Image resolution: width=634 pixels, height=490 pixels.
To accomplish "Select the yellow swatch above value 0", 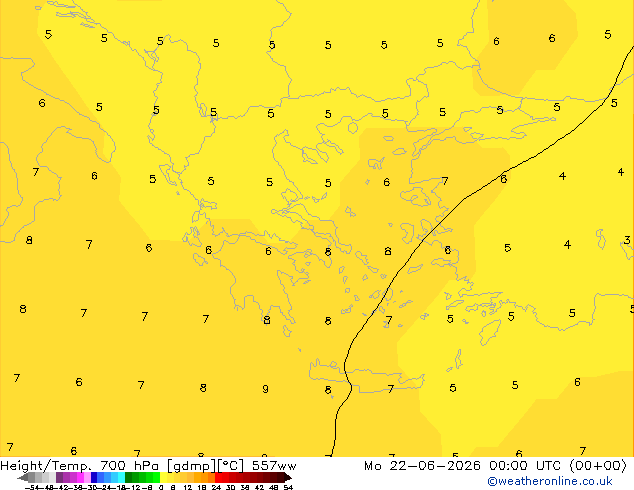I will [164, 478].
